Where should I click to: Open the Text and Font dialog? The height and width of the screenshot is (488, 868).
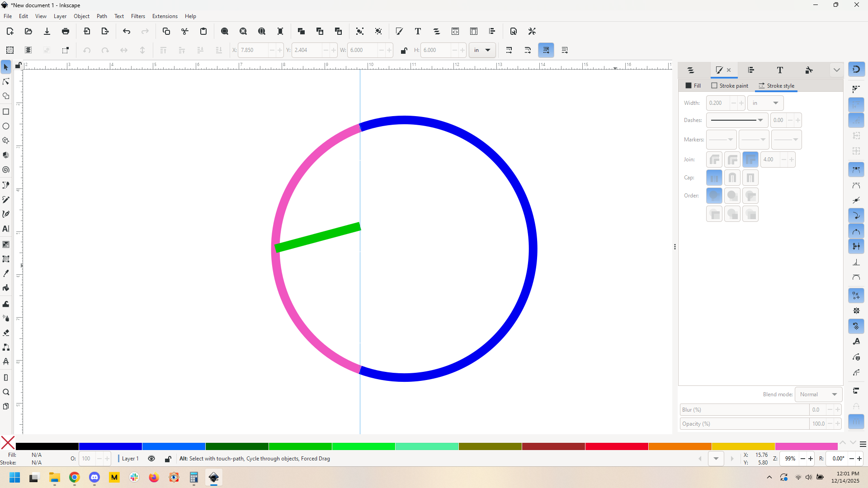pos(418,31)
